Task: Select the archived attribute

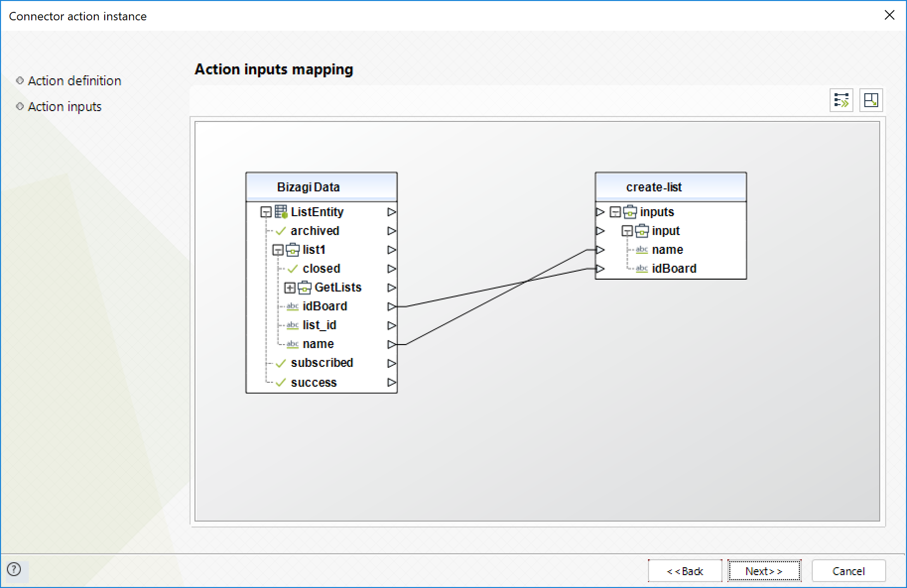Action: click(x=315, y=231)
